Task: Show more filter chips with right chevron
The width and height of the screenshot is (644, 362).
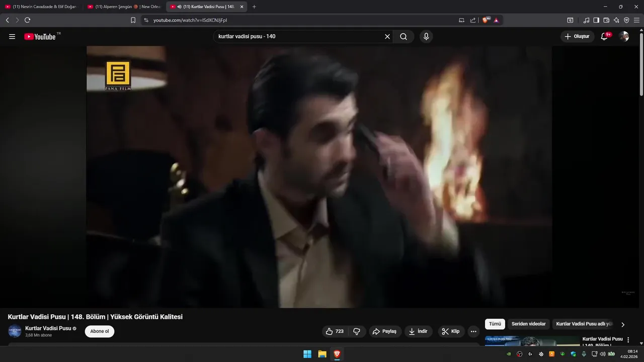Action: (623, 325)
